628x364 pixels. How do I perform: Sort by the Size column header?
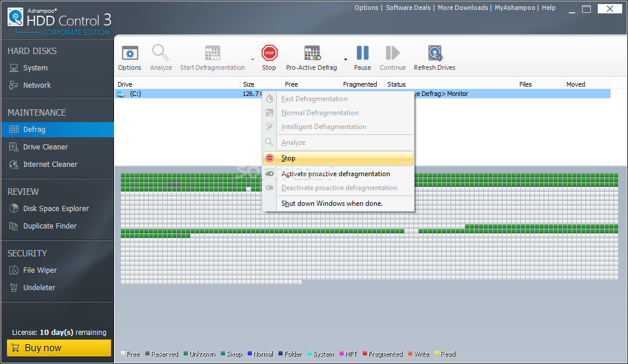tap(261, 84)
